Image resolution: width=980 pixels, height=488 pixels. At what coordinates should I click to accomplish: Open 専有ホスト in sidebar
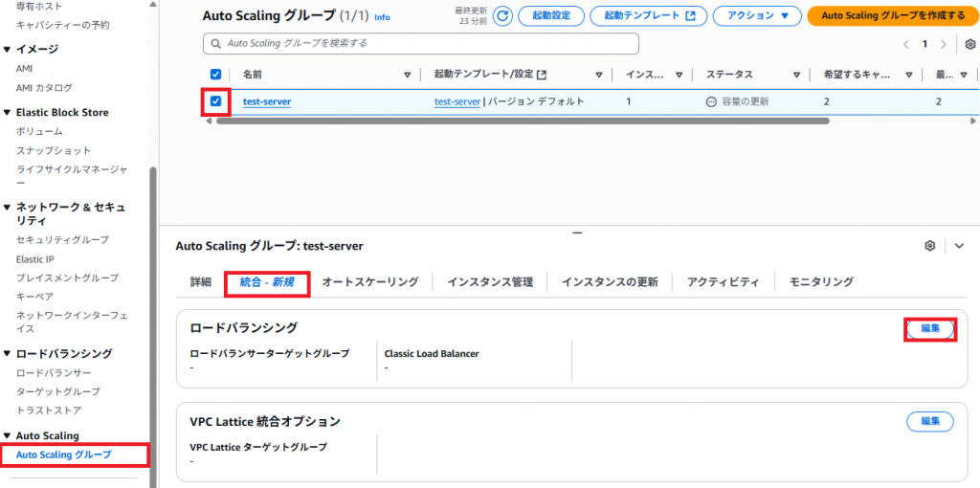pyautogui.click(x=39, y=7)
